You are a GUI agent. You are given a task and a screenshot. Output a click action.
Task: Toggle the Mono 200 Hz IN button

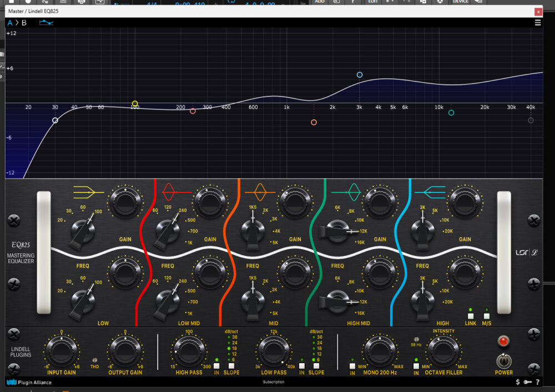(x=352, y=366)
